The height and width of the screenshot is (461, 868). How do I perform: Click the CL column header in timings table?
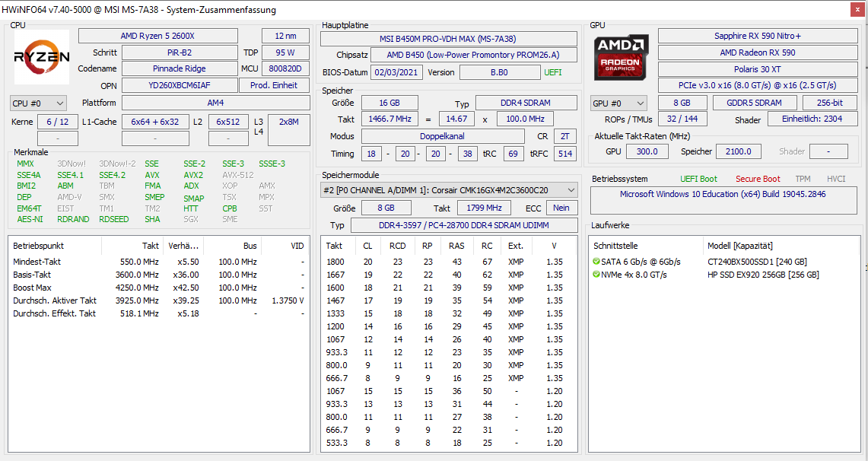tap(368, 246)
